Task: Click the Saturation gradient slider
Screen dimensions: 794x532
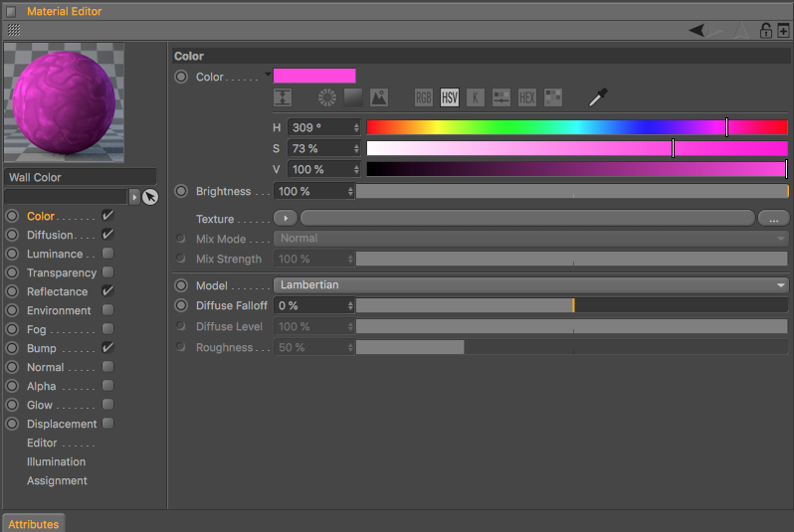Action: pos(577,148)
